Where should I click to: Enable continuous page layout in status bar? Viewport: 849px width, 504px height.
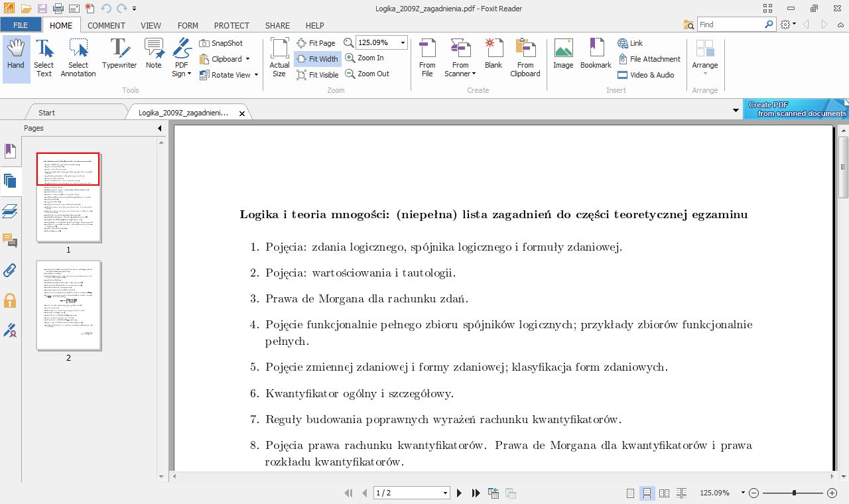(x=647, y=493)
